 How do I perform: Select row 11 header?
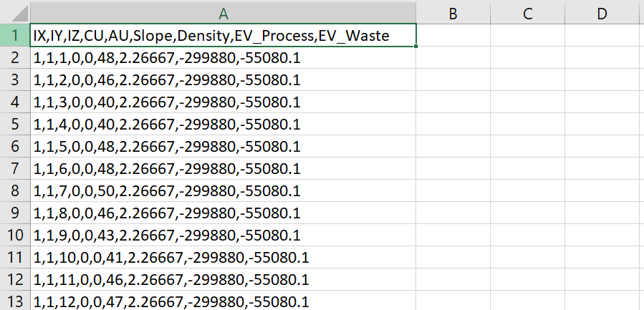pyautogui.click(x=14, y=257)
